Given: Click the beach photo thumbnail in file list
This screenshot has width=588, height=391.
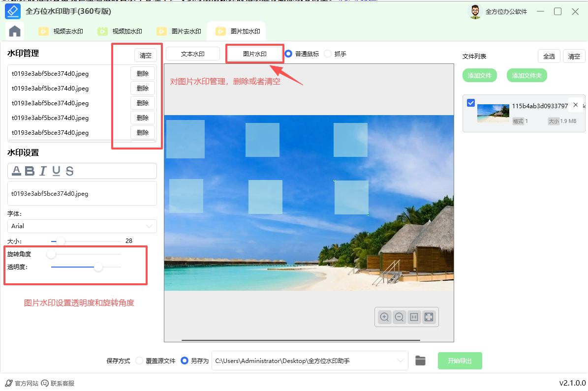Looking at the screenshot, I should (x=493, y=113).
